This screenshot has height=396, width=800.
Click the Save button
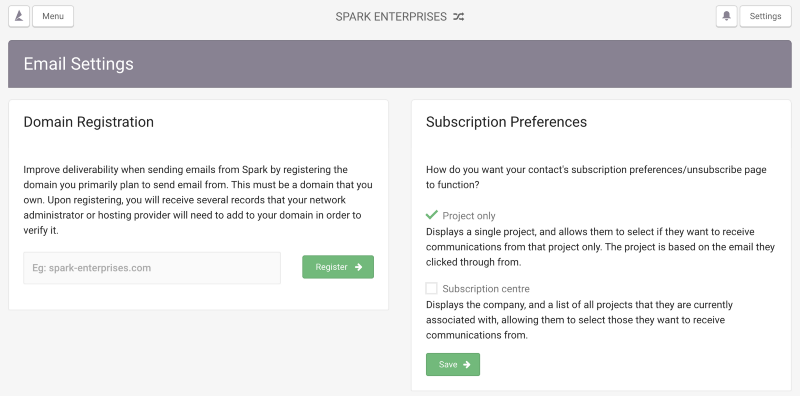(x=453, y=364)
